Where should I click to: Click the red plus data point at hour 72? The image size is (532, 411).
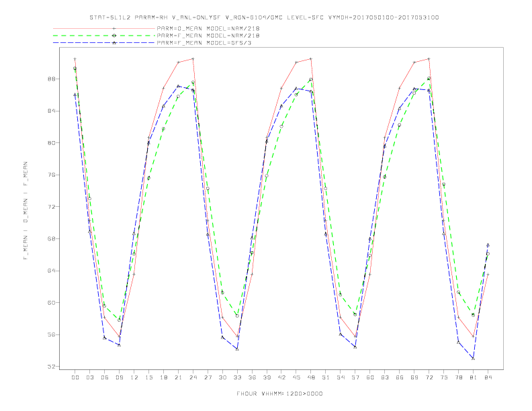[x=429, y=59]
